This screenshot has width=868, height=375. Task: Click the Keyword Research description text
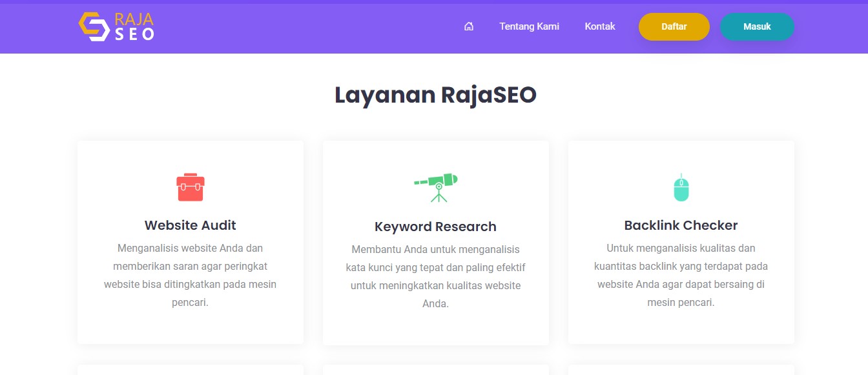[435, 276]
